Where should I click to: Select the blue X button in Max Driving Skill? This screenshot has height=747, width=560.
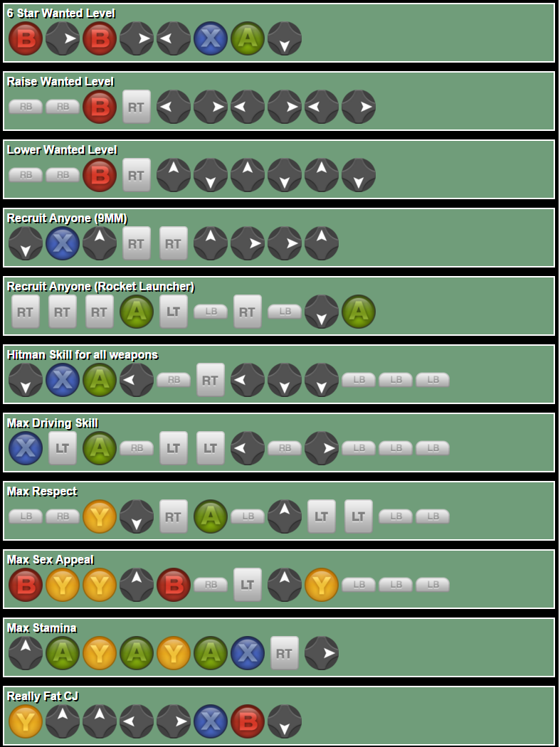tap(26, 448)
